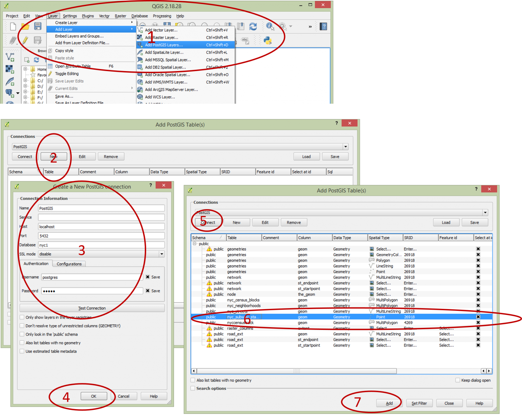Toggle the Save checkbox beside the password field
This screenshot has height=420, width=522.
[x=148, y=291]
